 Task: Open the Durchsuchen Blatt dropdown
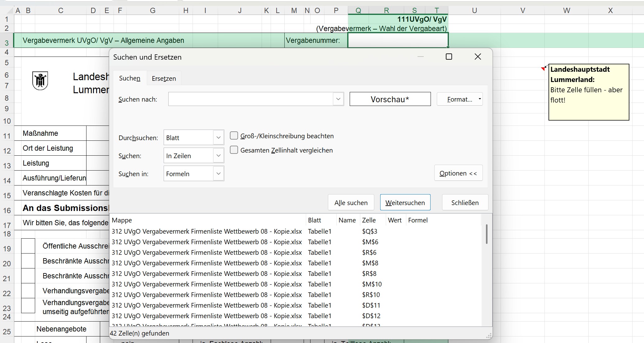pyautogui.click(x=218, y=138)
